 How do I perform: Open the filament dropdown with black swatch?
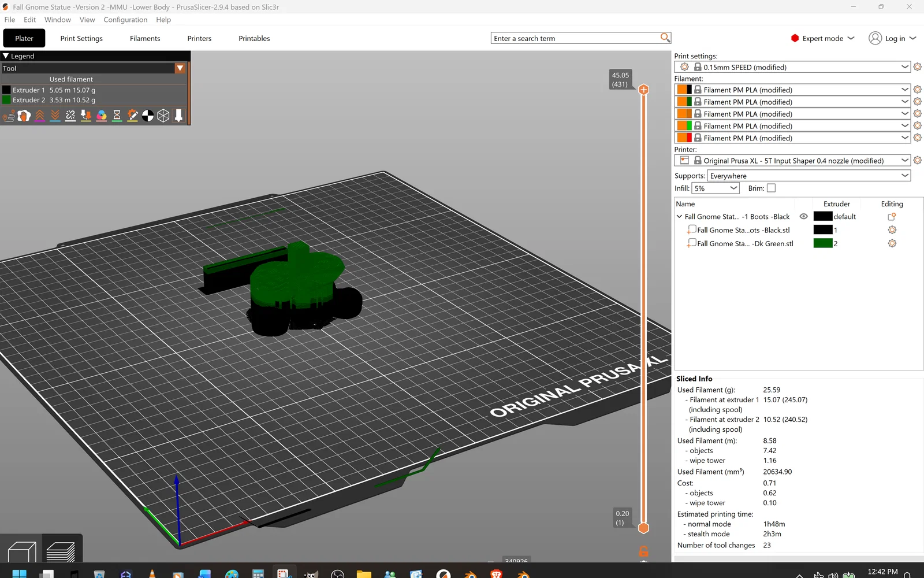click(792, 90)
